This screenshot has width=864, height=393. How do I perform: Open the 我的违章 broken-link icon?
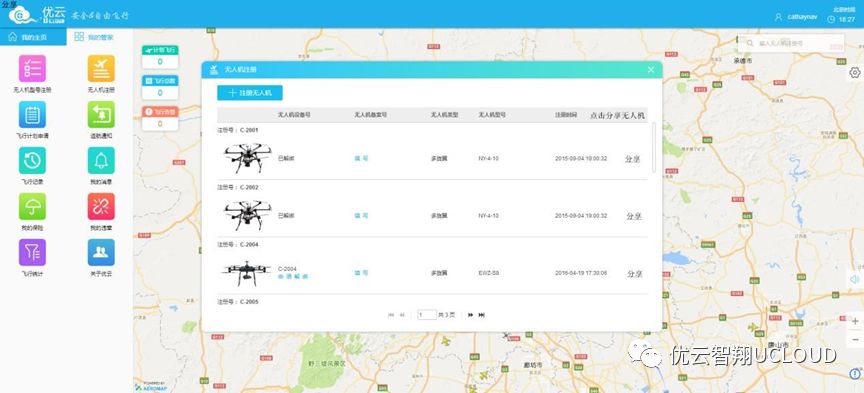(101, 207)
